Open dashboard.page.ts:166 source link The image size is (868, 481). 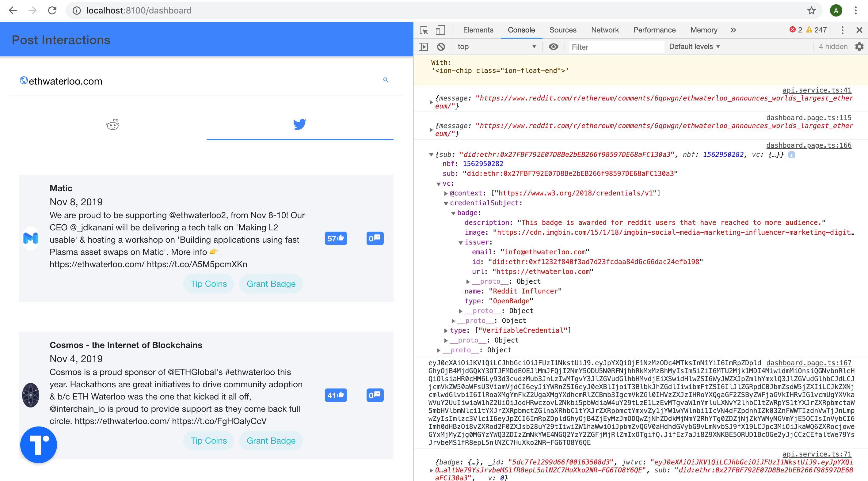[x=808, y=145]
